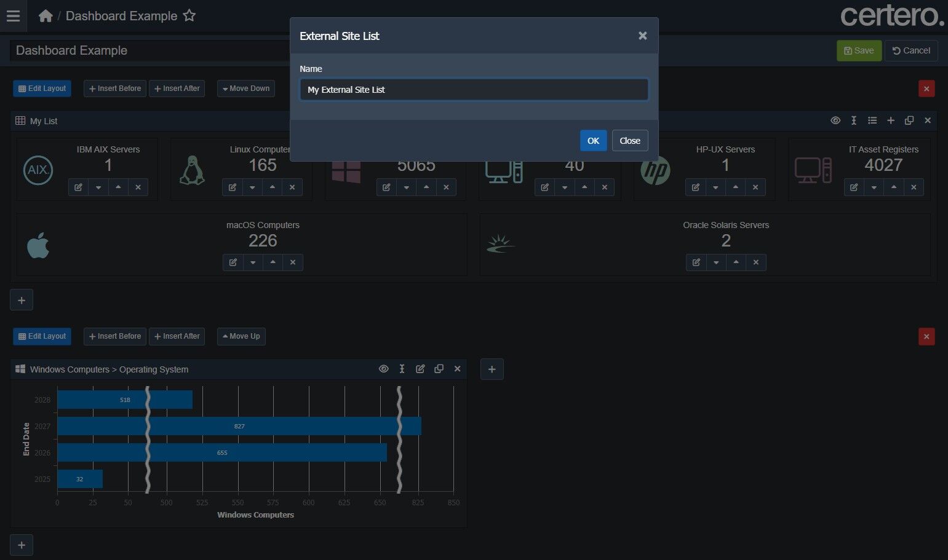Move macOS Computers tile down
This screenshot has height=560, width=948.
(x=253, y=262)
